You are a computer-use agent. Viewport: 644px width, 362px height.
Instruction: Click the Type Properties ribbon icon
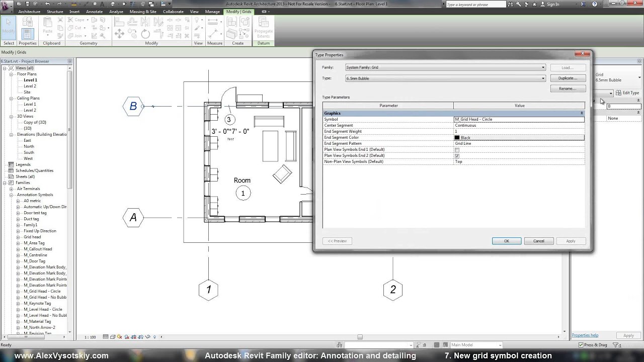tap(28, 22)
